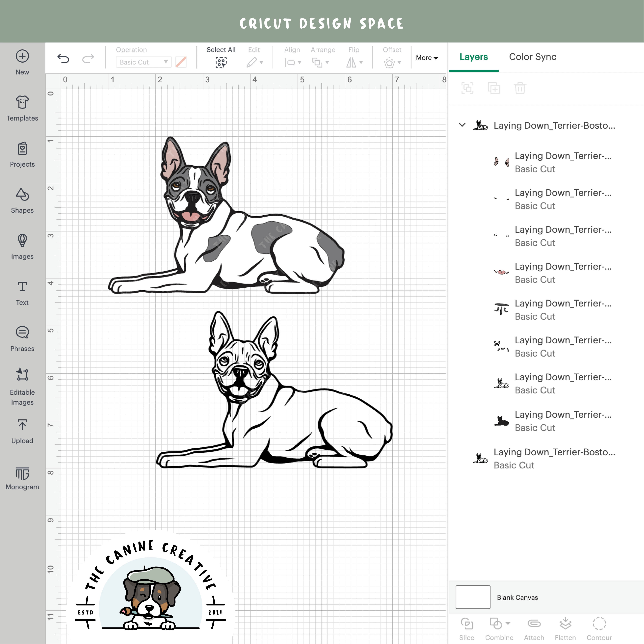Switch to the Layers tab
644x644 pixels.
coord(473,57)
